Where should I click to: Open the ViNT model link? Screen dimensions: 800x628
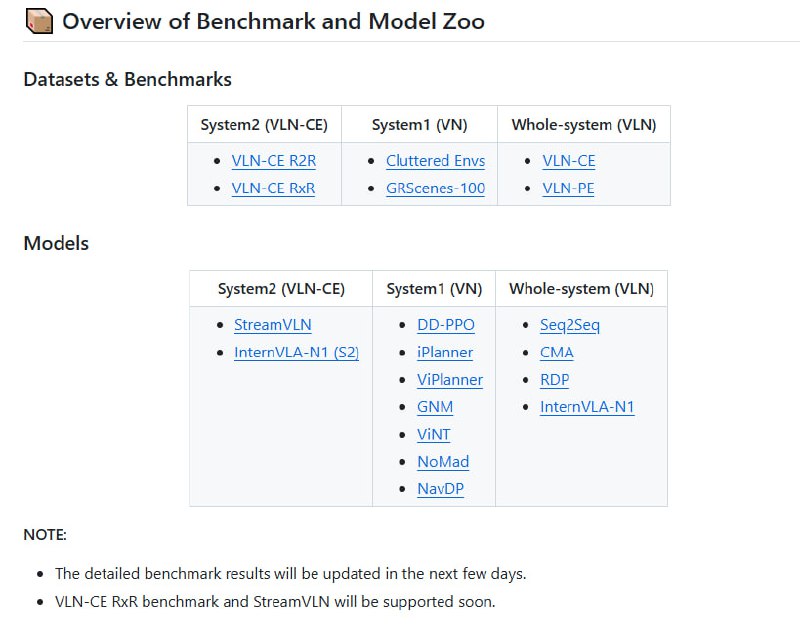(434, 434)
